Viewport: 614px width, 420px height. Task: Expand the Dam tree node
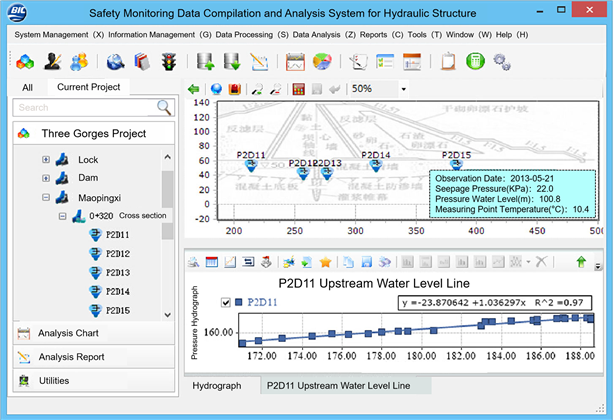click(x=46, y=178)
